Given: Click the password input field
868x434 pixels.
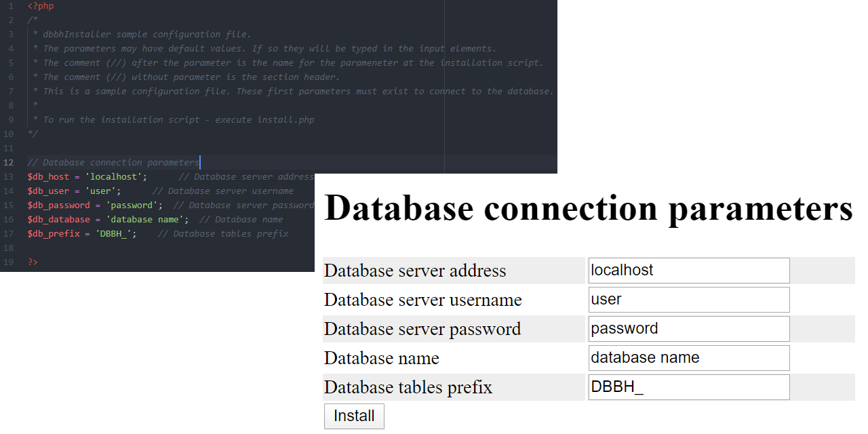Looking at the screenshot, I should [x=688, y=328].
